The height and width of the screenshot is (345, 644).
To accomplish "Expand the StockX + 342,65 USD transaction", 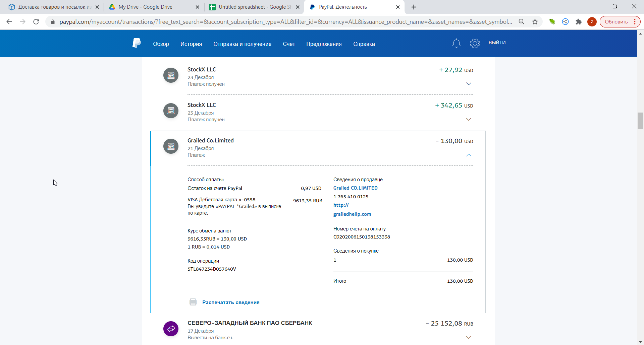I will (469, 119).
